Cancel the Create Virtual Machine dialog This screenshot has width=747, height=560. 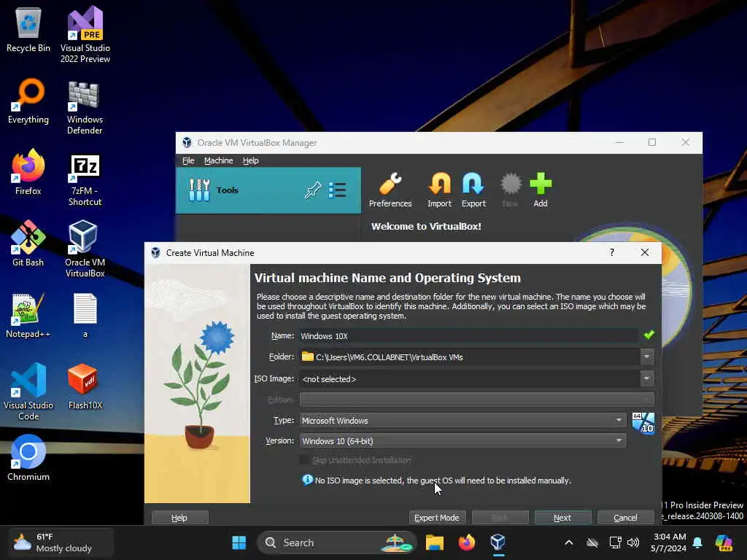(625, 518)
